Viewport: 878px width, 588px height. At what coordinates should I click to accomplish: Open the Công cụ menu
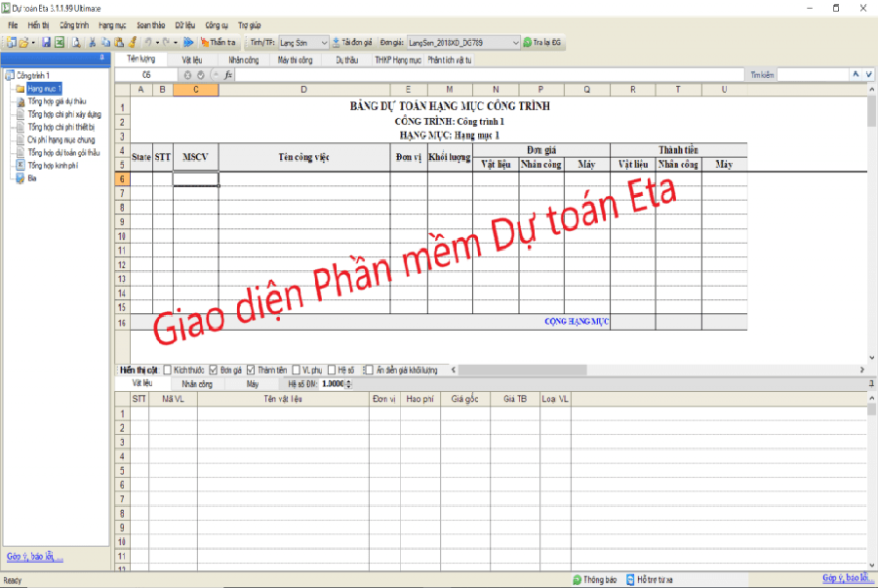[217, 25]
